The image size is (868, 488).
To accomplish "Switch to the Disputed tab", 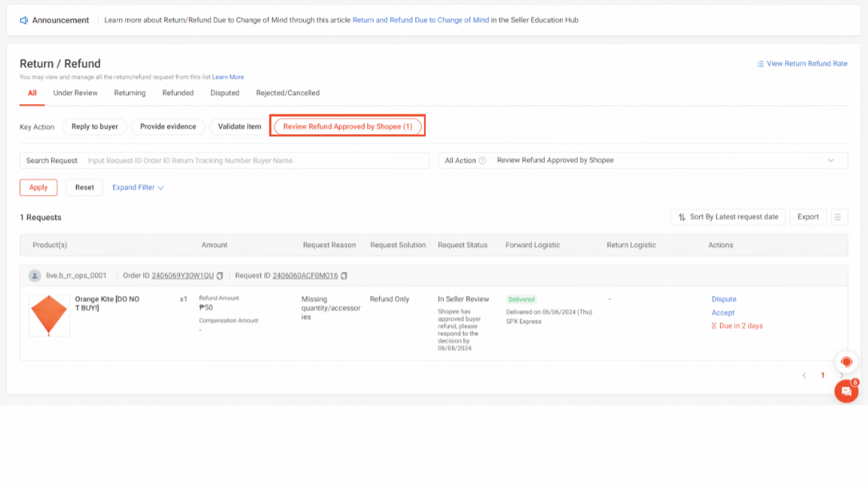I will (x=225, y=93).
